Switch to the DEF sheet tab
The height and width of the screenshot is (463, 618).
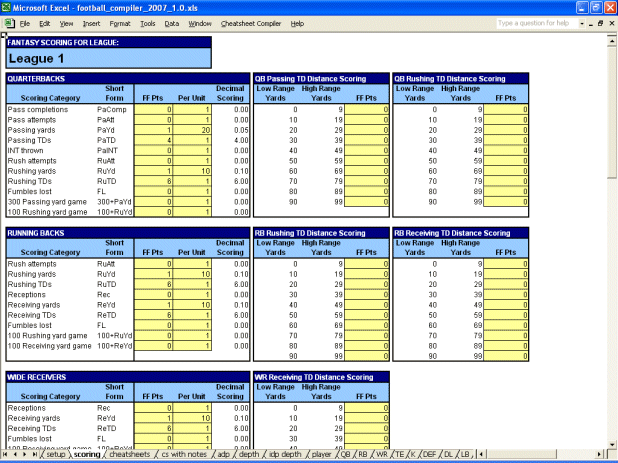429,454
